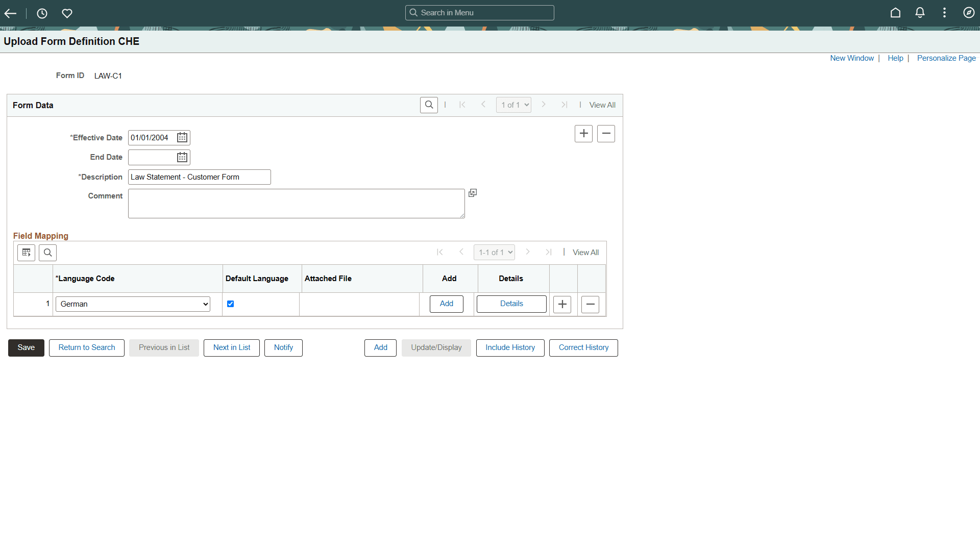Open Personalize Page link

point(946,58)
